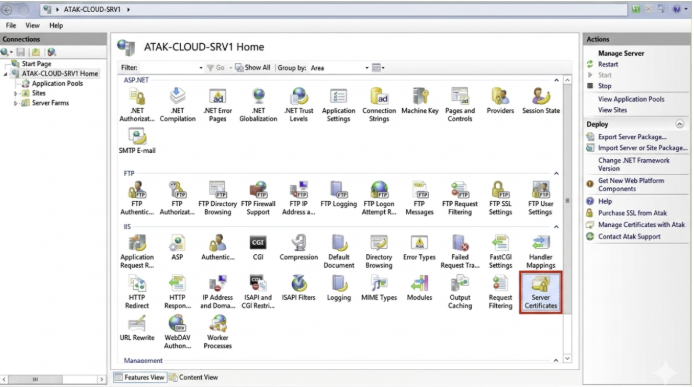The image size is (694, 387).
Task: Expand the Sites tree node
Action: point(15,93)
